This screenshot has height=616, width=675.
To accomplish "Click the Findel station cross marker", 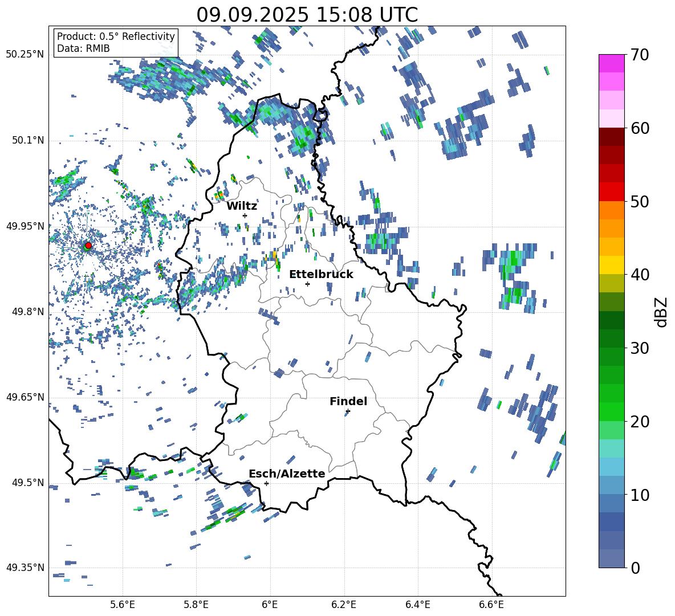I will (348, 411).
